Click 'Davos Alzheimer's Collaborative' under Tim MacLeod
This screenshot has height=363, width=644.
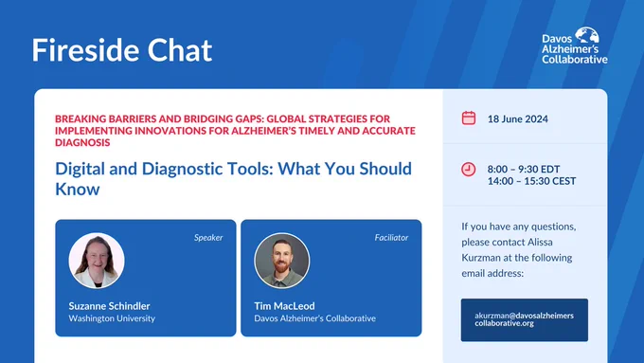click(314, 318)
